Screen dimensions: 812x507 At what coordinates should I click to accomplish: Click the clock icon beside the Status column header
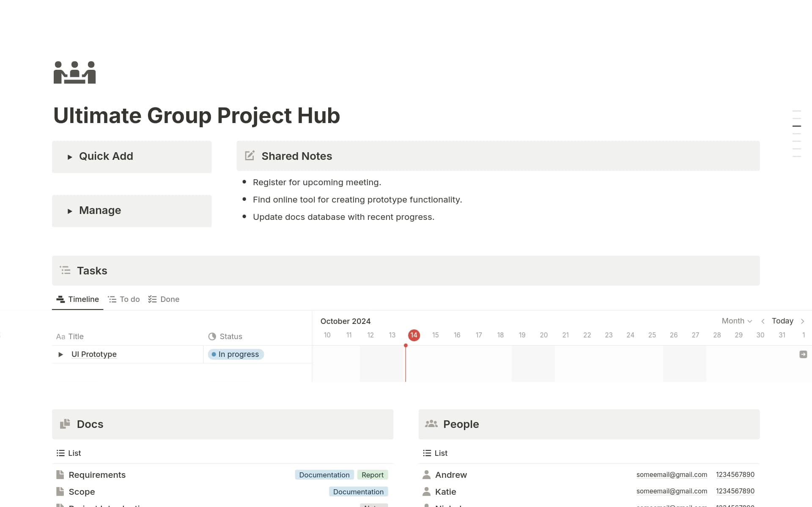pyautogui.click(x=211, y=336)
